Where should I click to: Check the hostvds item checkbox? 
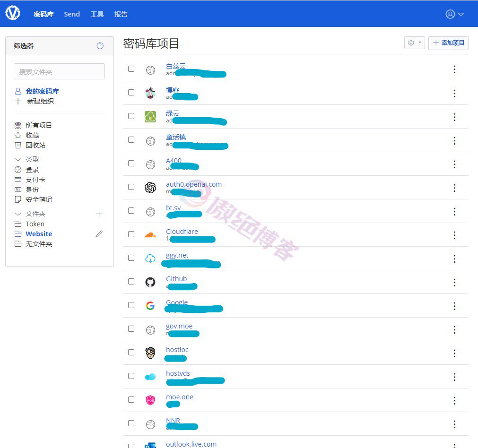coord(131,376)
